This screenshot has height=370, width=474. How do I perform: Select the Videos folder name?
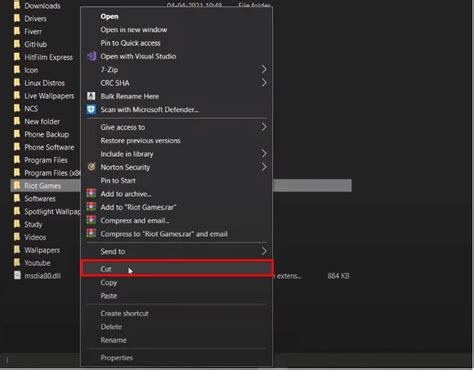tap(35, 237)
